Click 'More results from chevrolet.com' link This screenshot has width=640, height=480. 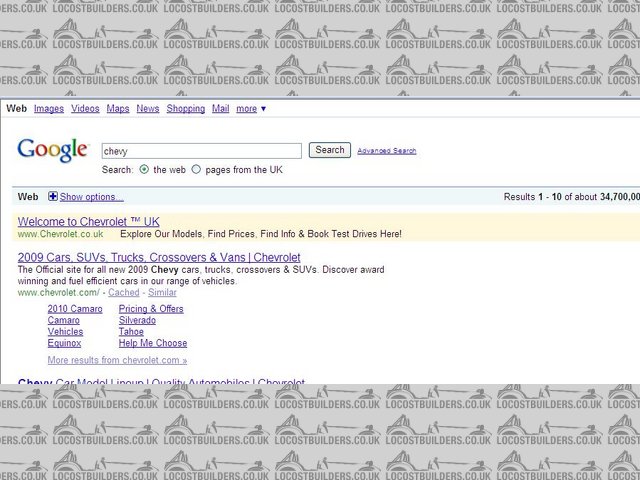pyautogui.click(x=117, y=360)
